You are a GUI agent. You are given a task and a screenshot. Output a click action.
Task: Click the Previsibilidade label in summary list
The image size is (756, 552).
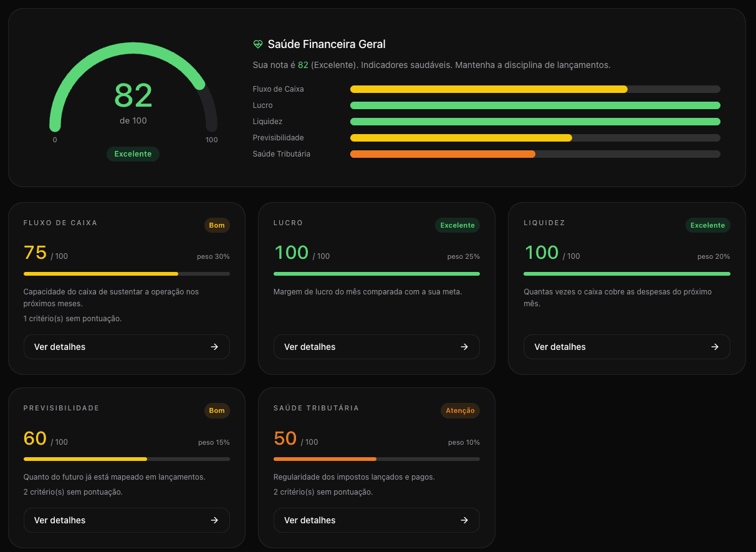coord(278,138)
